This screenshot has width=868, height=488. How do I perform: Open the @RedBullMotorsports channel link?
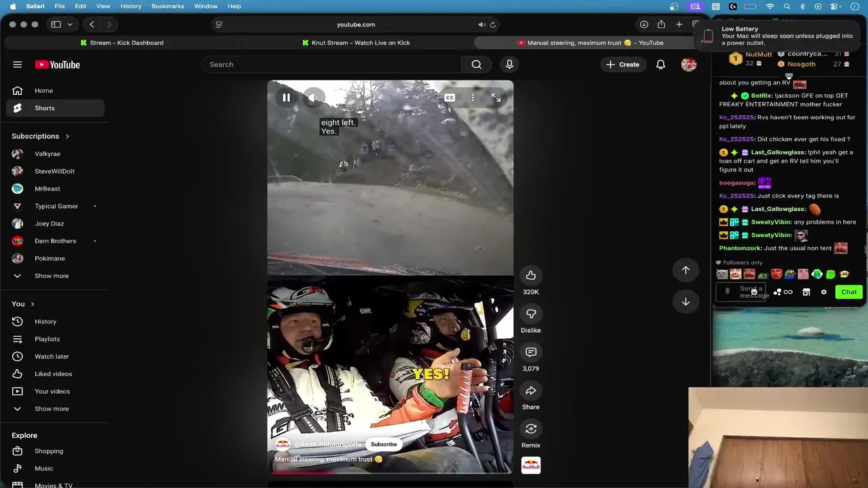coord(328,445)
